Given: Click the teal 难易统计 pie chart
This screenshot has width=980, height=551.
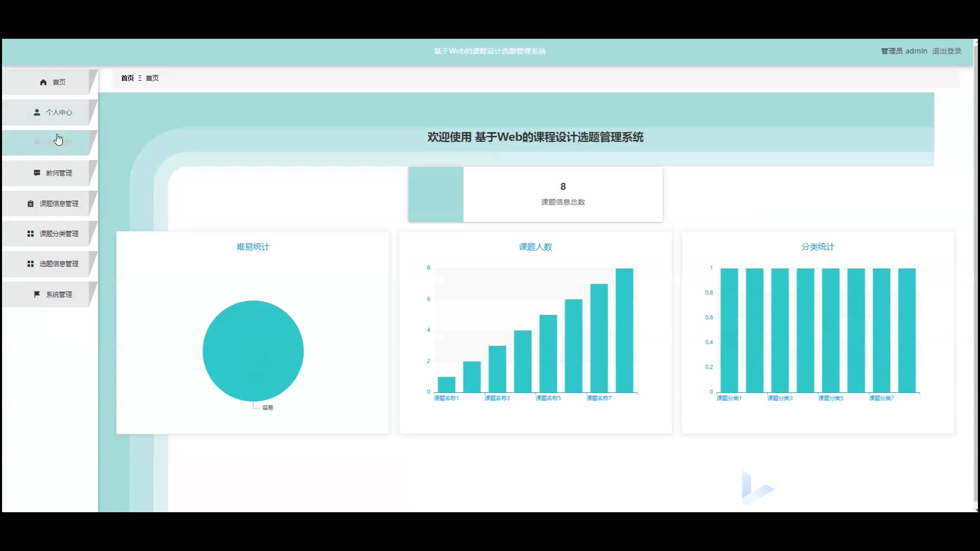Looking at the screenshot, I should coord(253,351).
